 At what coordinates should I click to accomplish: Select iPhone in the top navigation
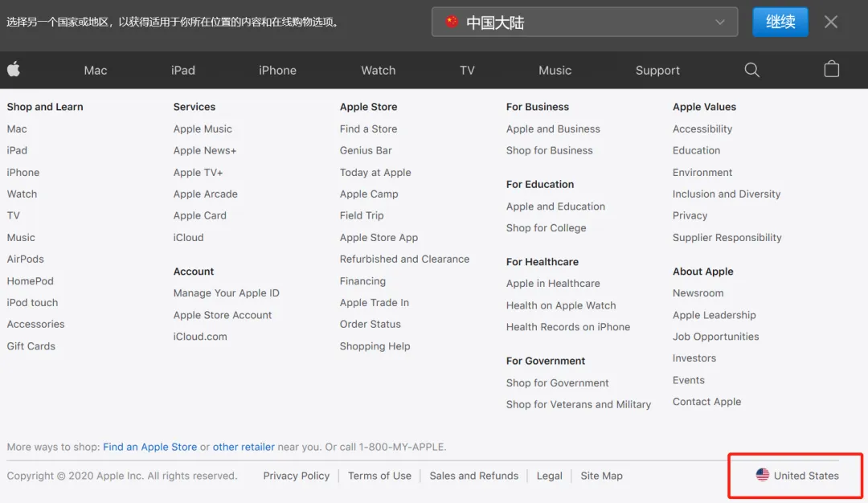(277, 70)
